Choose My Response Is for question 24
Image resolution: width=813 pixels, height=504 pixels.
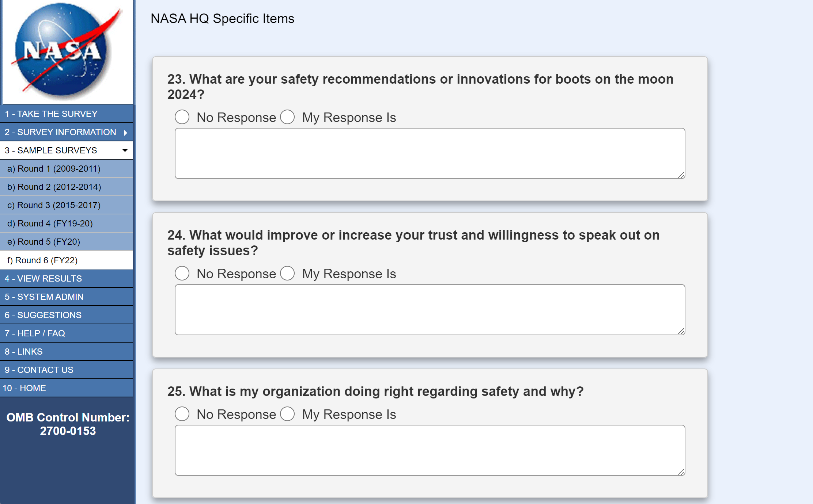[x=287, y=274]
